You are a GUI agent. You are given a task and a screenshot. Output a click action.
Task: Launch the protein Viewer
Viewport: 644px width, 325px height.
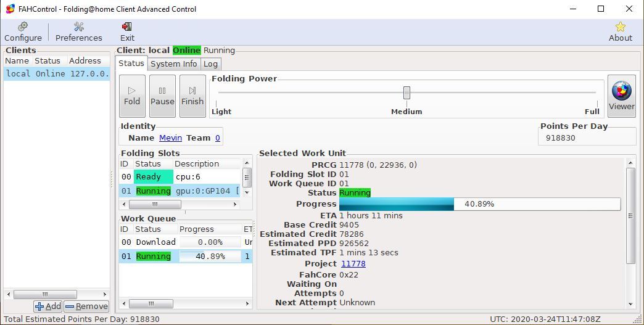pyautogui.click(x=621, y=96)
